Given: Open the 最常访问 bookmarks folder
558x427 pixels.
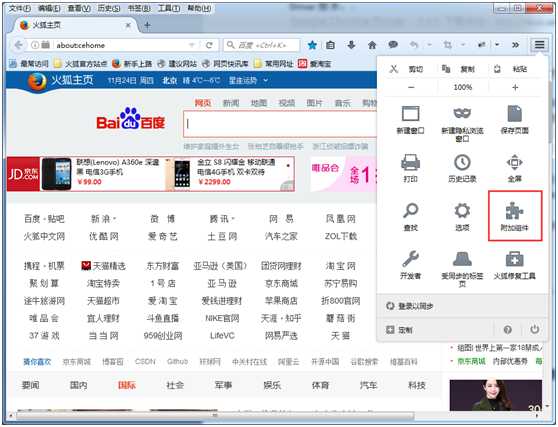Looking at the screenshot, I should (x=29, y=64).
